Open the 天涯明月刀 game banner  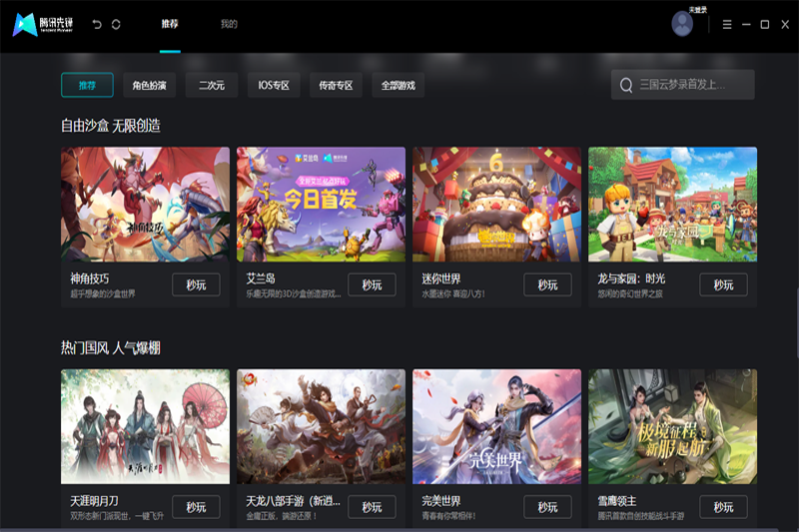(x=145, y=426)
